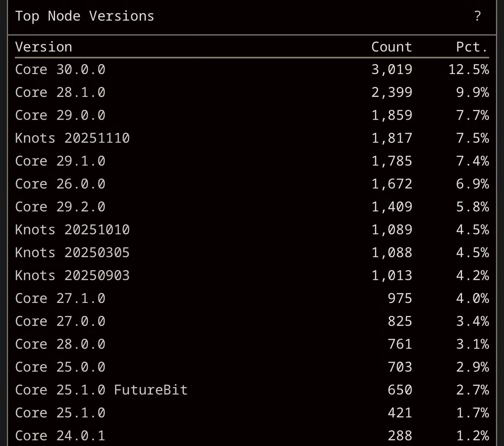This screenshot has width=504, height=446.
Task: Click the count 825
Action: (x=400, y=321)
